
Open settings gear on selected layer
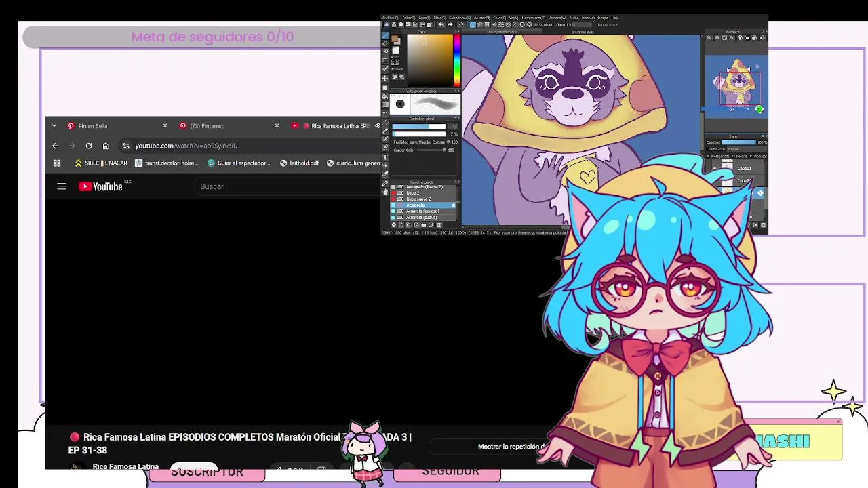[x=760, y=192]
